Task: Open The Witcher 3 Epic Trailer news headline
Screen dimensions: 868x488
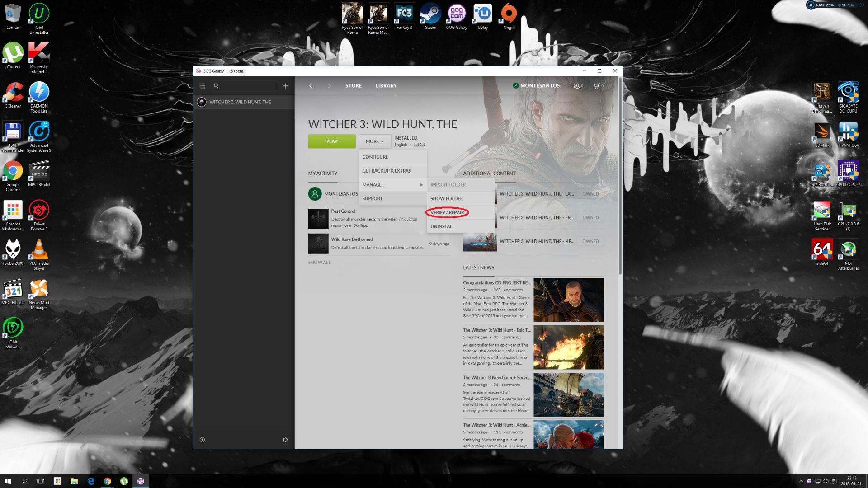Action: 497,330
